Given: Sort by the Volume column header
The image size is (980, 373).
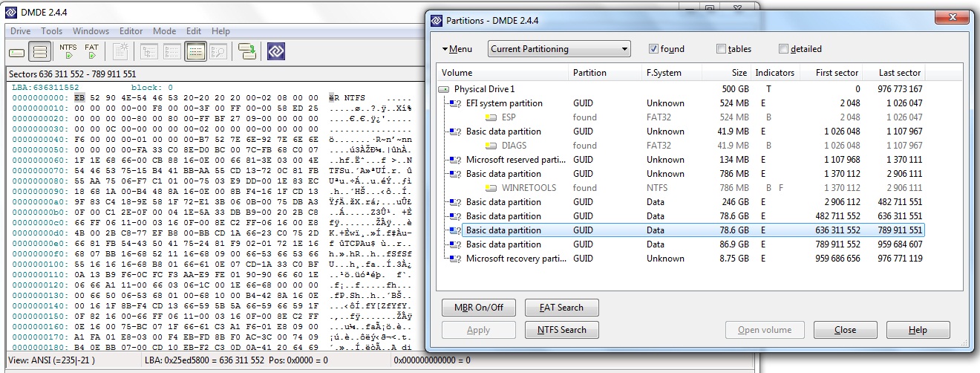Looking at the screenshot, I should pos(503,73).
